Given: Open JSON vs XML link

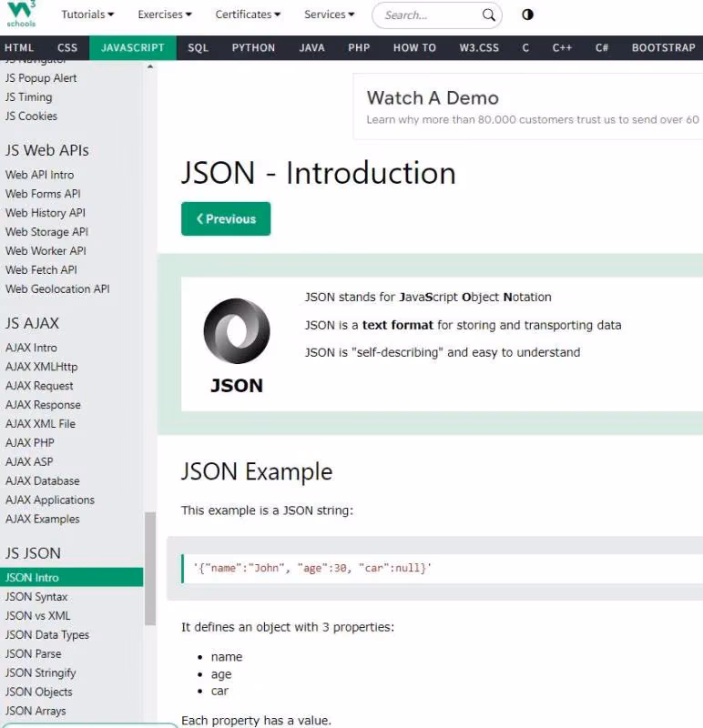Looking at the screenshot, I should [37, 616].
